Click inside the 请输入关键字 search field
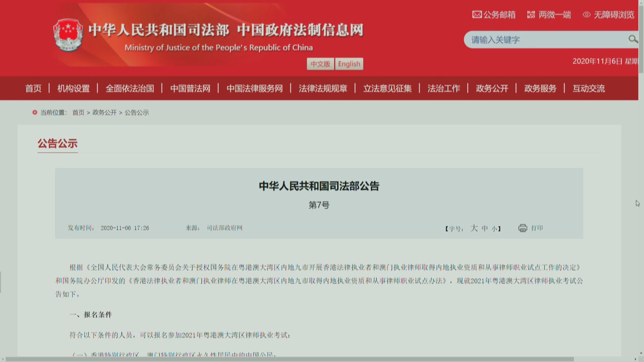 tap(537, 39)
